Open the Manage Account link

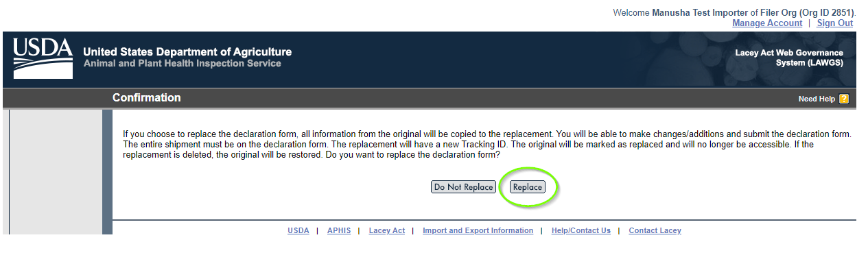pyautogui.click(x=767, y=23)
